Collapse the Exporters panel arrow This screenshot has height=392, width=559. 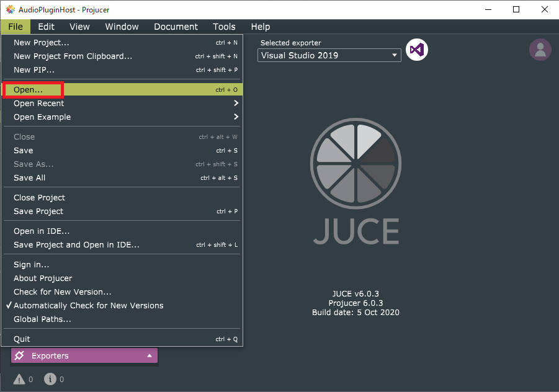[x=150, y=355]
